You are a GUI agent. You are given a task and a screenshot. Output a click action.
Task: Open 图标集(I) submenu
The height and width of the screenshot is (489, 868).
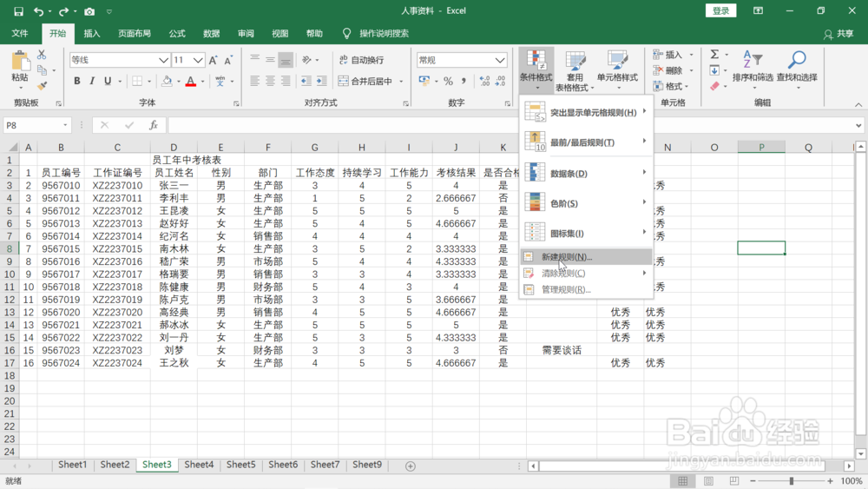[586, 233]
